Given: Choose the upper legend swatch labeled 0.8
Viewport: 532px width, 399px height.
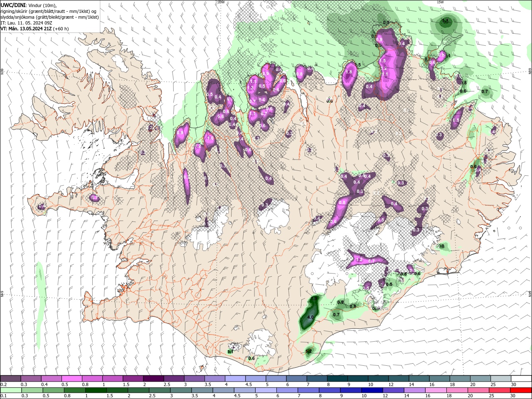Looking at the screenshot, I should click(92, 379).
